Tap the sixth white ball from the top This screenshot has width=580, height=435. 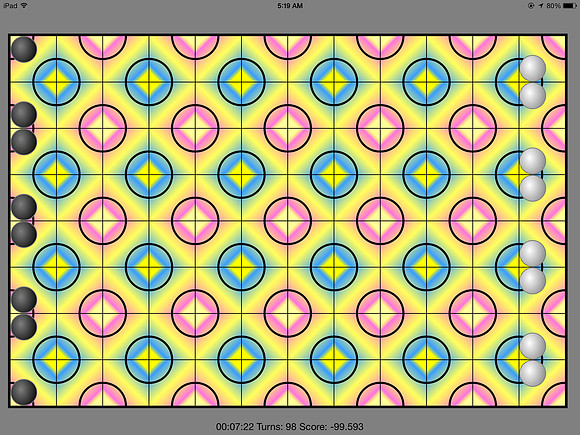click(533, 281)
